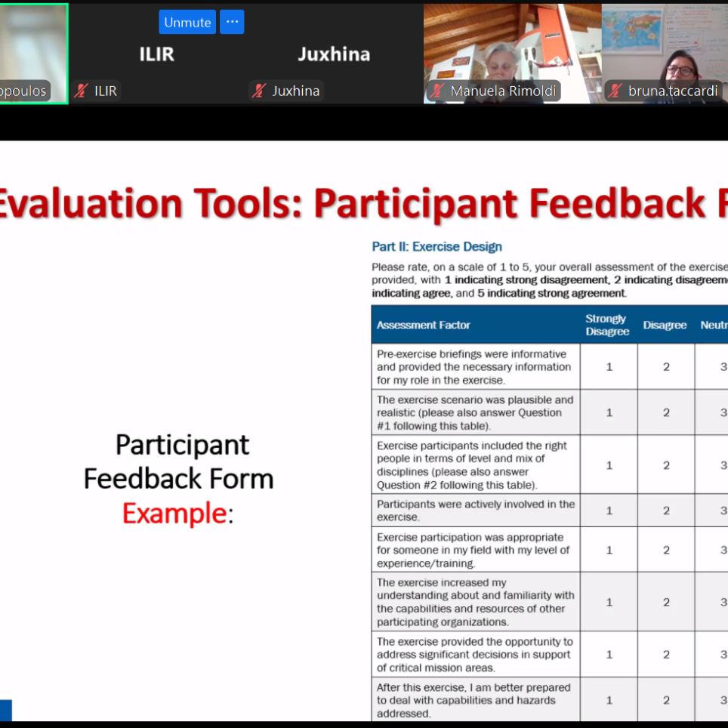Click the 'opportunity to address significant decisions' row text
The height and width of the screenshot is (728, 728).
coord(475,655)
